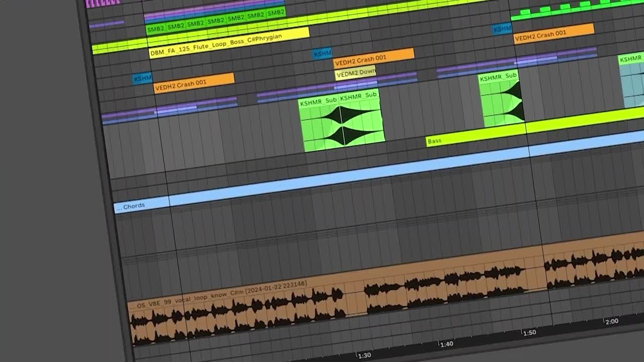Image resolution: width=644 pixels, height=362 pixels.
Task: Select the blue-tinted KSHMR clip at right edge
Action: pyautogui.click(x=632, y=80)
